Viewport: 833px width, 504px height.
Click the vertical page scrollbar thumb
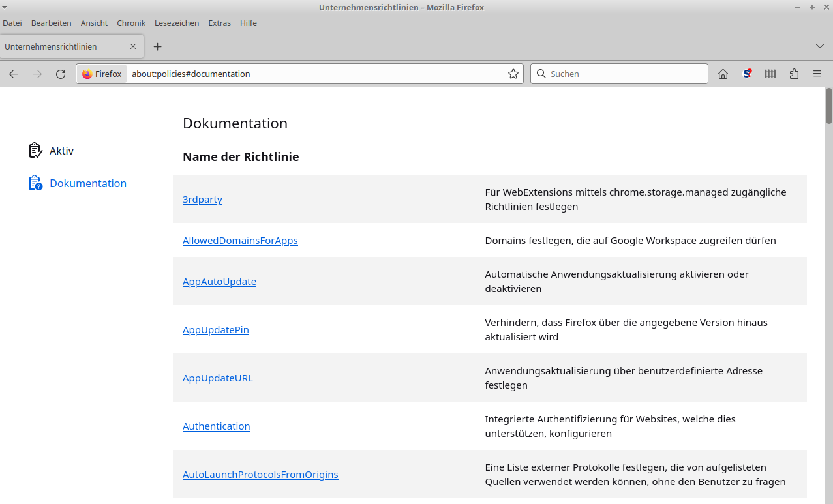(829, 106)
